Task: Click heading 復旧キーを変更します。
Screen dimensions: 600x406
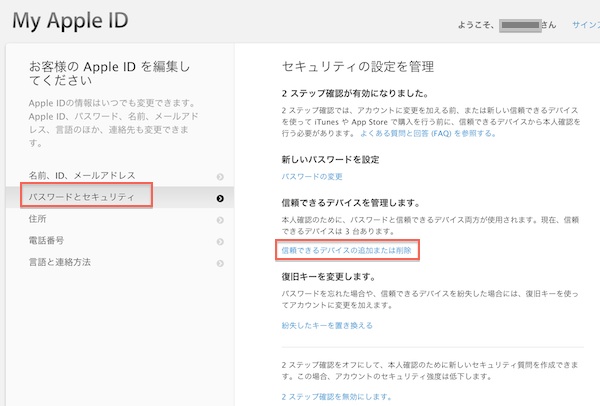Action: [x=329, y=277]
